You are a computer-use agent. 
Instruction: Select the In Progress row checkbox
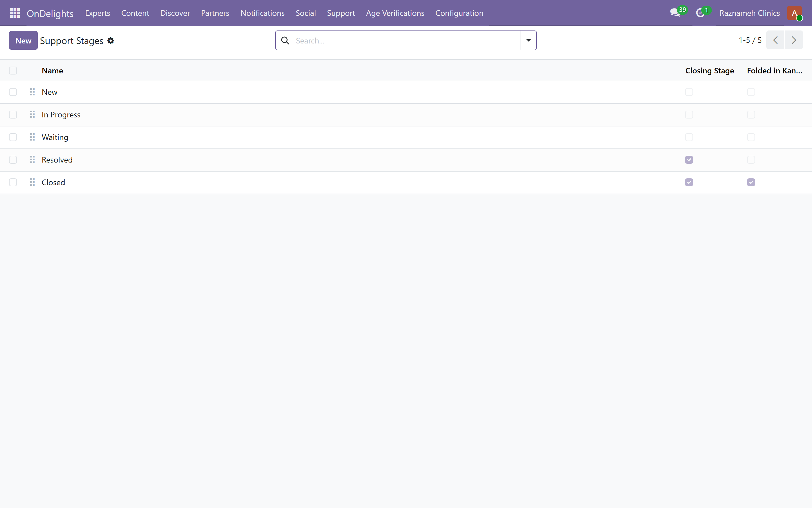(13, 115)
